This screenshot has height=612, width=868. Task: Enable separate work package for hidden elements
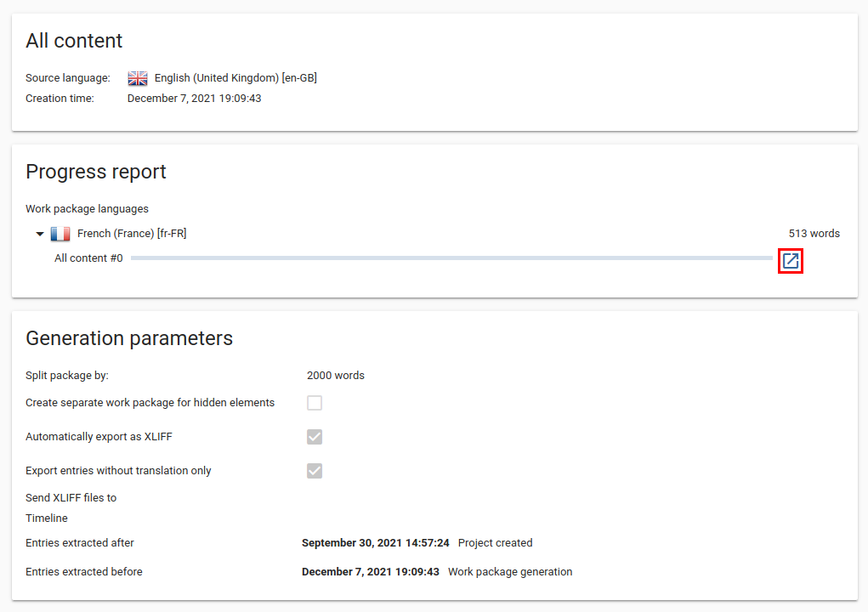[x=315, y=402]
